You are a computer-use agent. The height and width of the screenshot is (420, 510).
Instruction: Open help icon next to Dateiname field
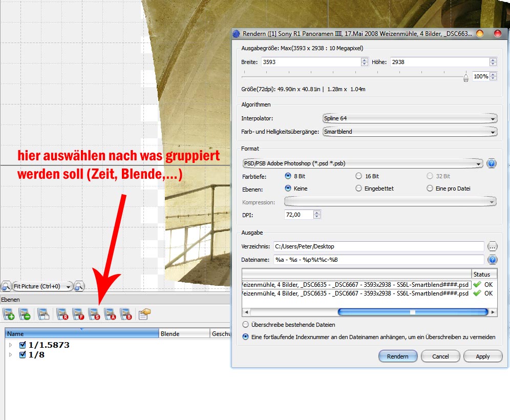[x=493, y=260]
